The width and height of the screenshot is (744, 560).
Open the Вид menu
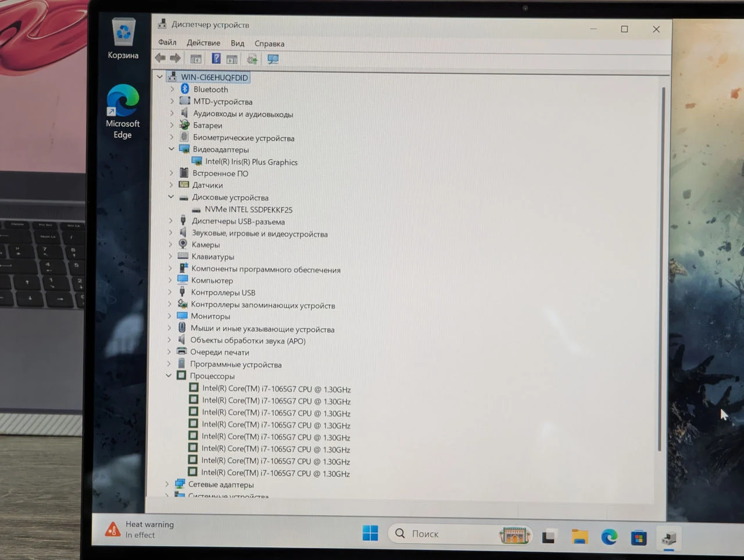(x=237, y=44)
